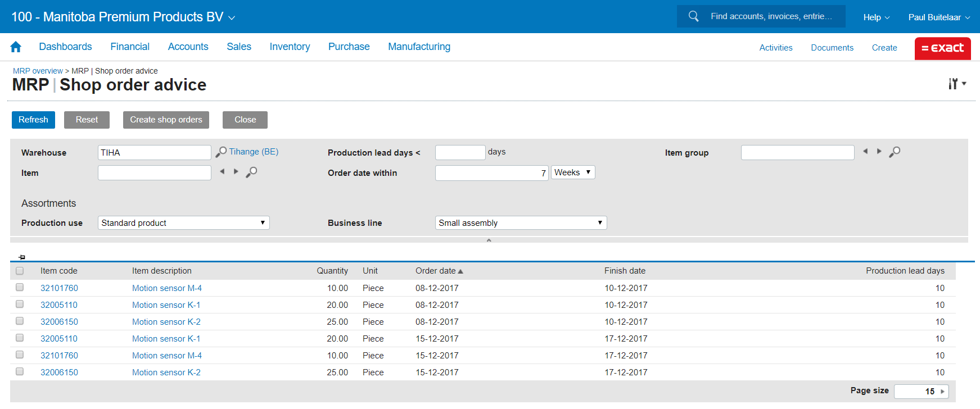Click the Production lead days input field
The width and height of the screenshot is (980, 409).
[x=460, y=152]
